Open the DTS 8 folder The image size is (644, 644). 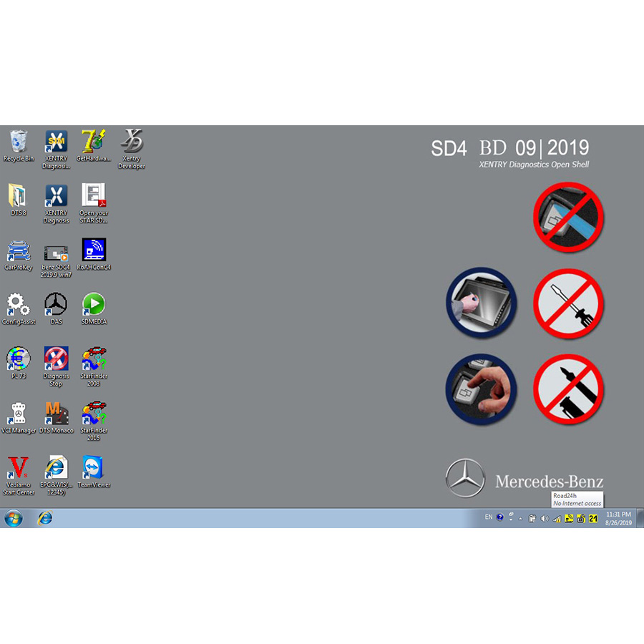(x=19, y=197)
